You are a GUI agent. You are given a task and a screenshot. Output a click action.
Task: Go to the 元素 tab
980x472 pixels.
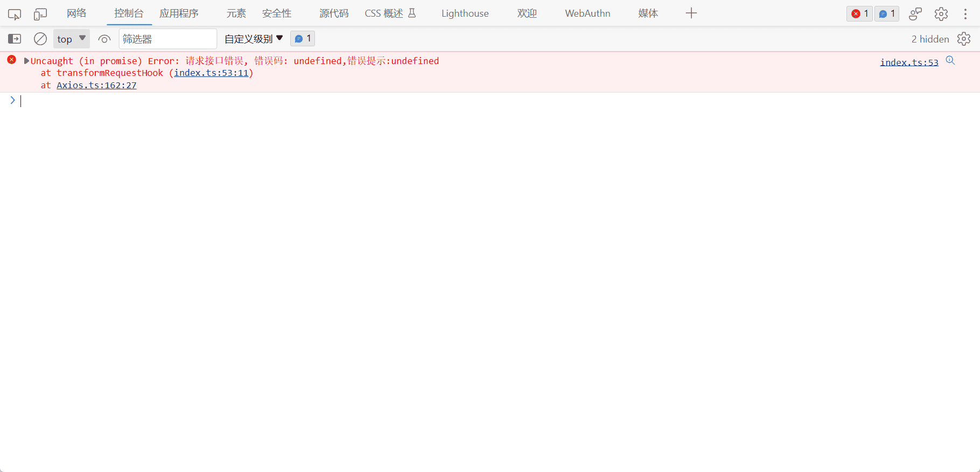pyautogui.click(x=236, y=13)
